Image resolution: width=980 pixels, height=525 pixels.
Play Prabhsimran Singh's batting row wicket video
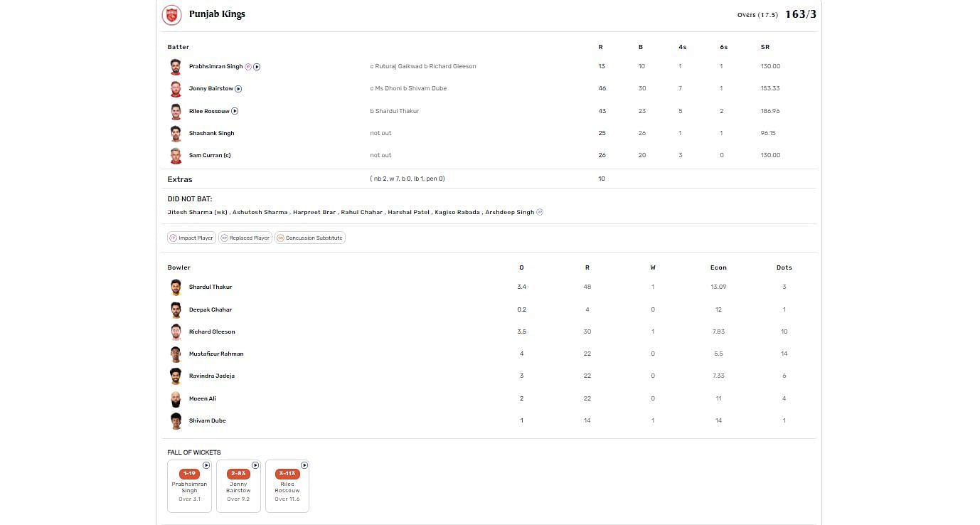pyautogui.click(x=257, y=67)
